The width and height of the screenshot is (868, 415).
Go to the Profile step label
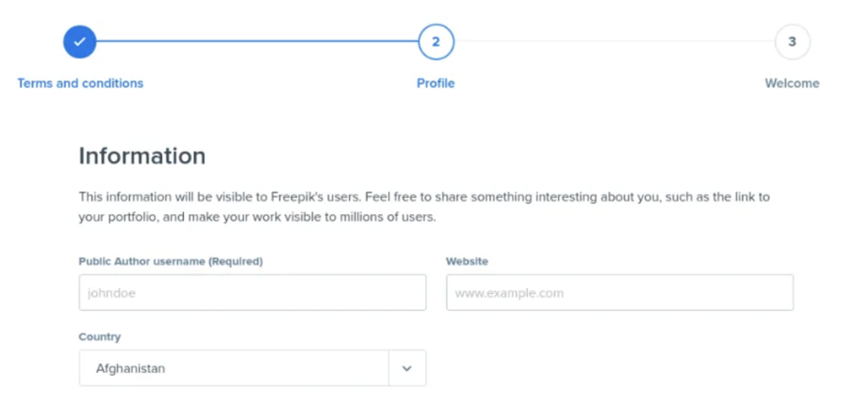(436, 84)
